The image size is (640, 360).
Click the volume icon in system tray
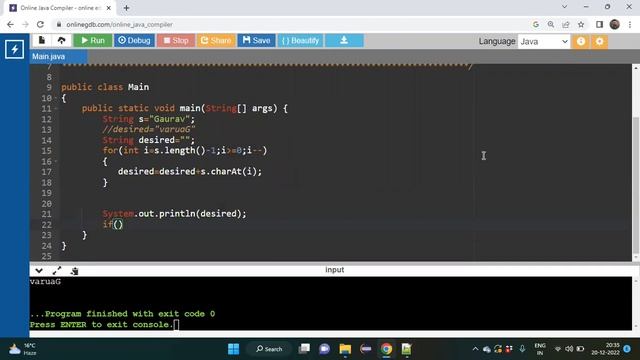[x=569, y=349]
